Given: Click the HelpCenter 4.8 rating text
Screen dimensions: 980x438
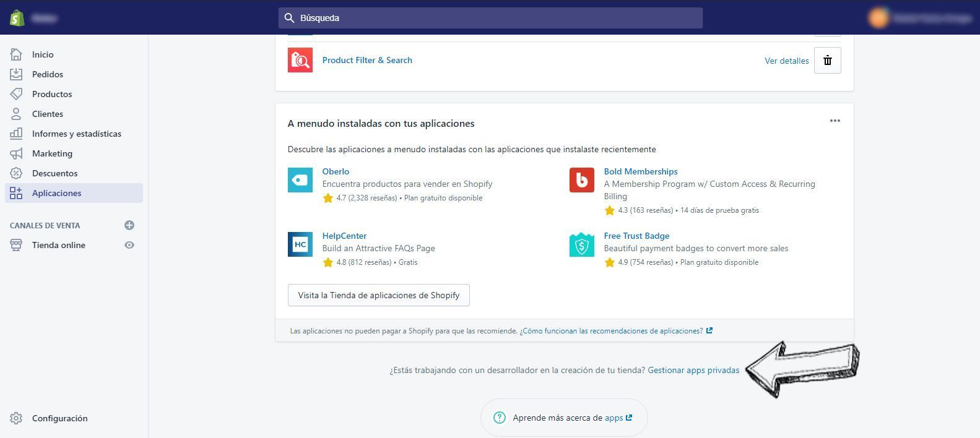Looking at the screenshot, I should pos(364,262).
